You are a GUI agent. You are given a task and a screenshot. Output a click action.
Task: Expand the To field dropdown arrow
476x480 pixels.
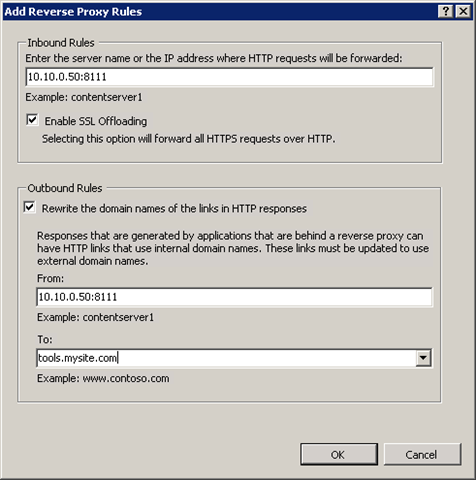click(x=423, y=358)
